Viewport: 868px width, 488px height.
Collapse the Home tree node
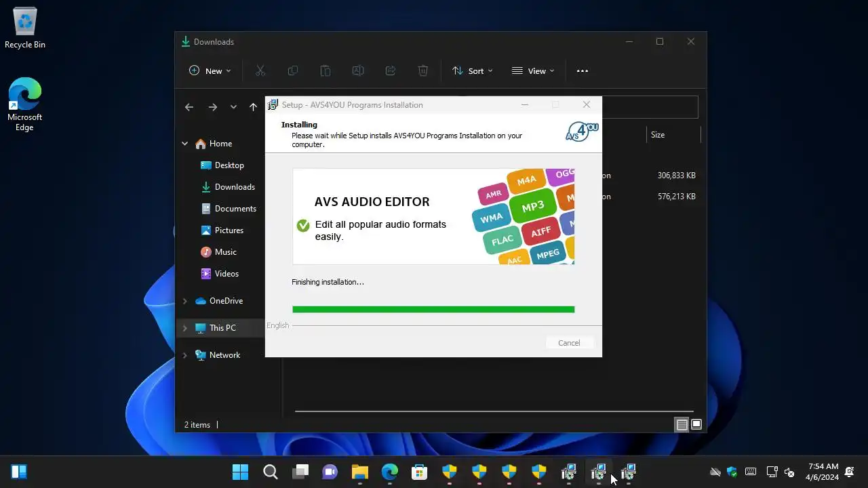point(184,144)
